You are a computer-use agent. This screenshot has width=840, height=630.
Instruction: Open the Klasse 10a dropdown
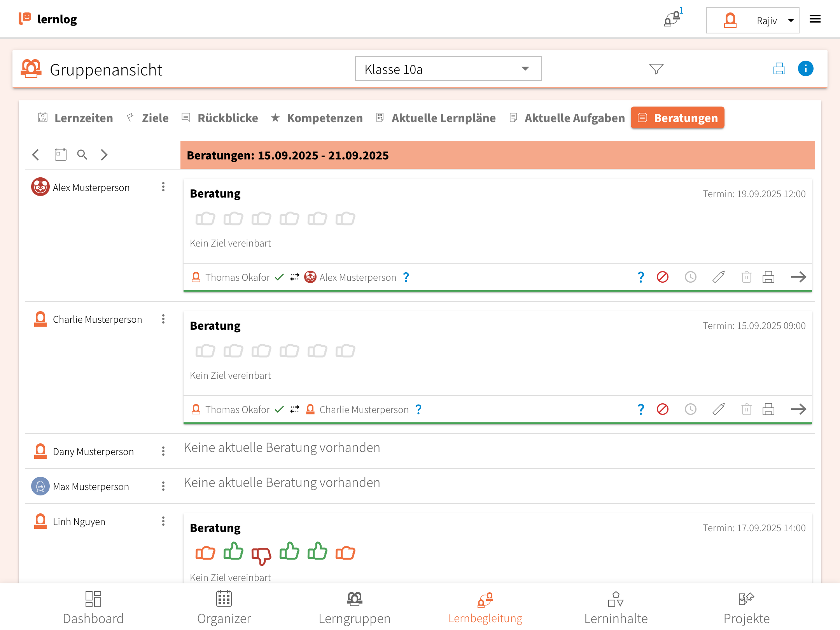point(448,69)
